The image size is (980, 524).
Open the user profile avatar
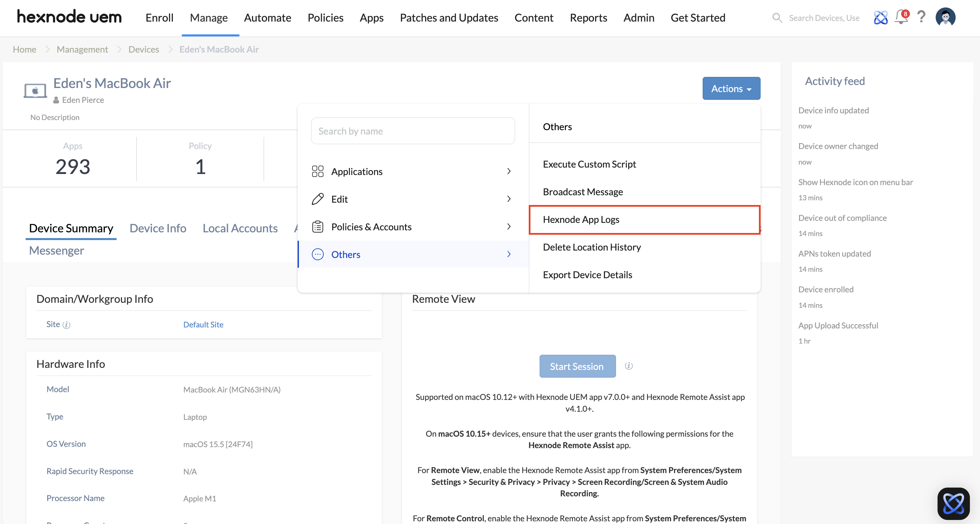point(945,17)
